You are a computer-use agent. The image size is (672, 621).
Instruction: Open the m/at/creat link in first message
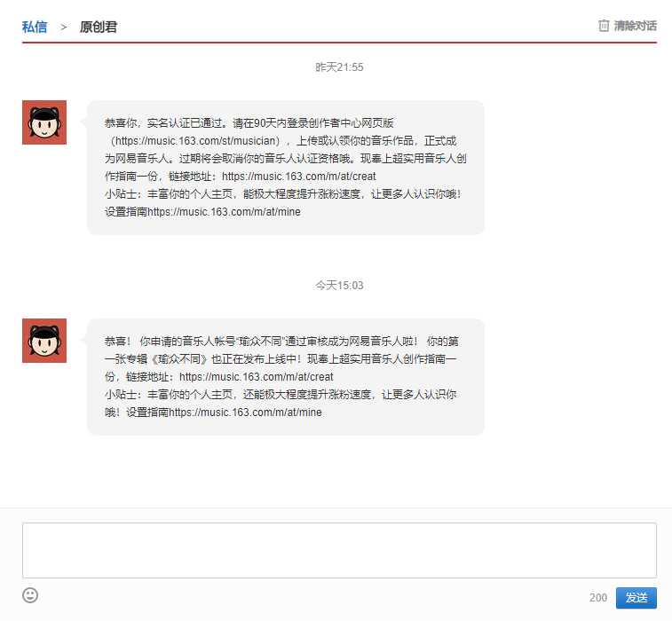[x=298, y=177]
